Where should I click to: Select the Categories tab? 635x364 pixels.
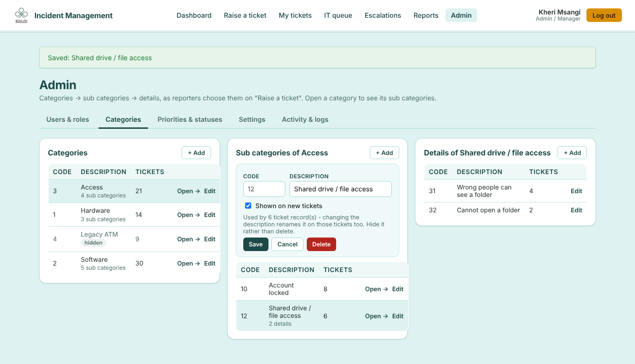click(123, 119)
